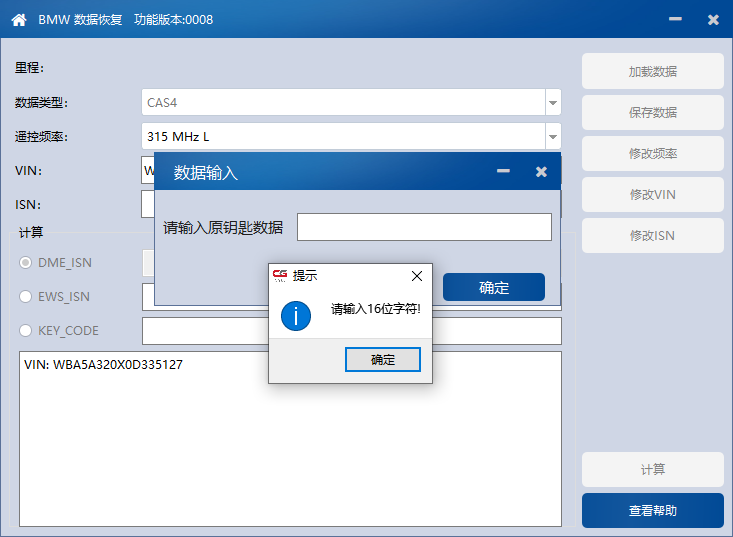Open help with 查看帮助 button
Image resolution: width=733 pixels, height=537 pixels.
(x=653, y=510)
